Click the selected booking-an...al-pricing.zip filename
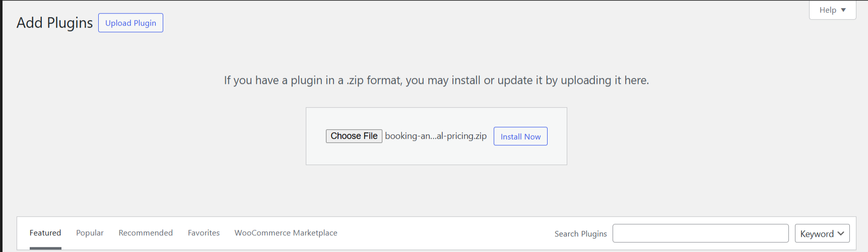This screenshot has height=252, width=868. click(436, 136)
